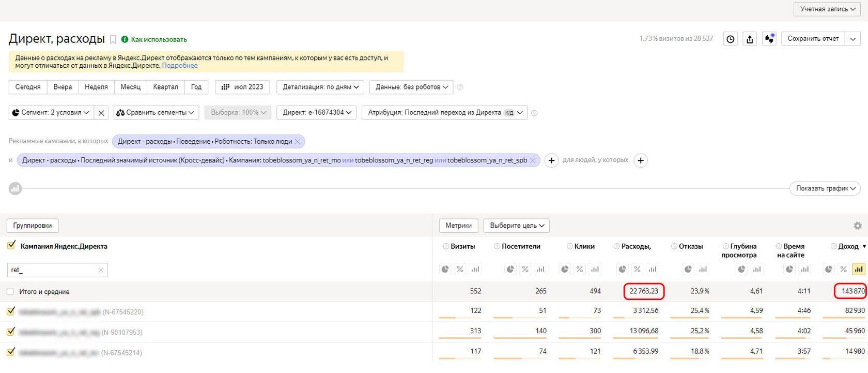Click the round chart icon on the timeline
The width and height of the screenshot is (868, 373).
click(16, 189)
